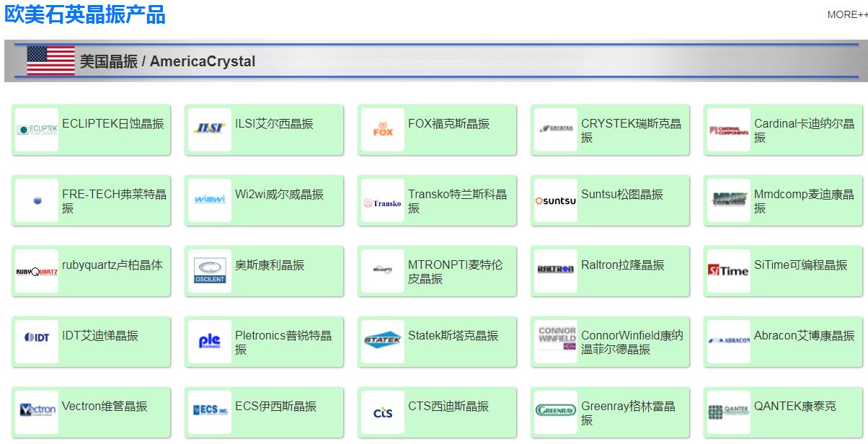Open Wi2wi威尔威晶振 text link

click(279, 195)
